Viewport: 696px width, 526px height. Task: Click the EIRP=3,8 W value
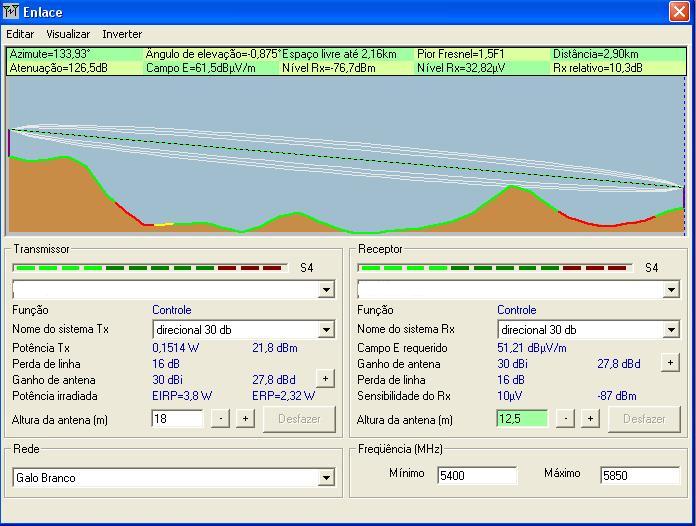pyautogui.click(x=182, y=395)
